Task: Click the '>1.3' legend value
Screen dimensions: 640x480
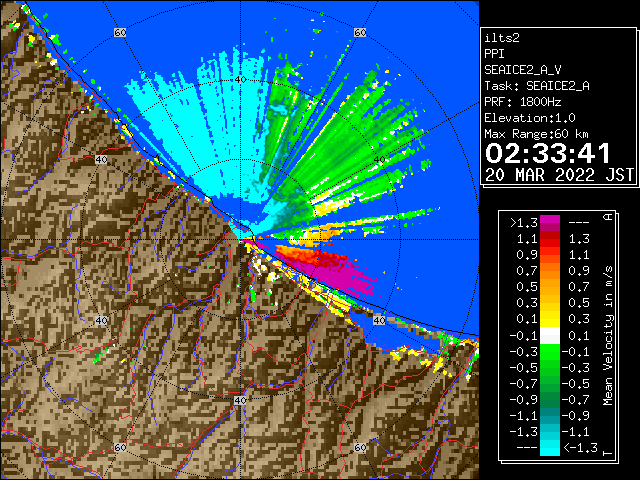Action: [x=523, y=223]
